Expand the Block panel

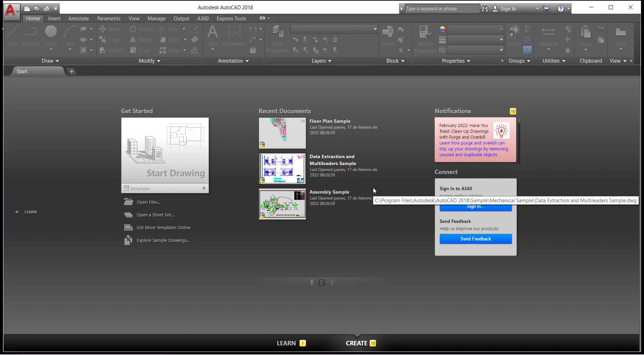pyautogui.click(x=395, y=61)
